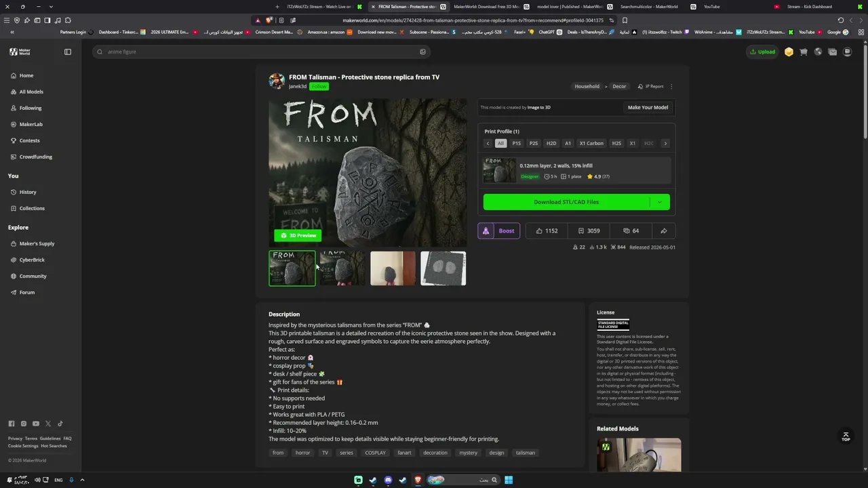The height and width of the screenshot is (488, 868).
Task: Reload the page with browser refresh icon
Action: click(x=841, y=20)
